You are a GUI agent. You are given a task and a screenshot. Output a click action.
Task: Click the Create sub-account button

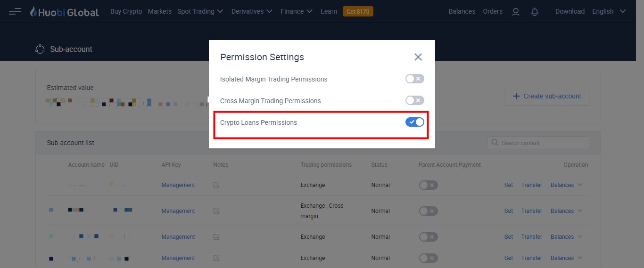[x=547, y=96]
